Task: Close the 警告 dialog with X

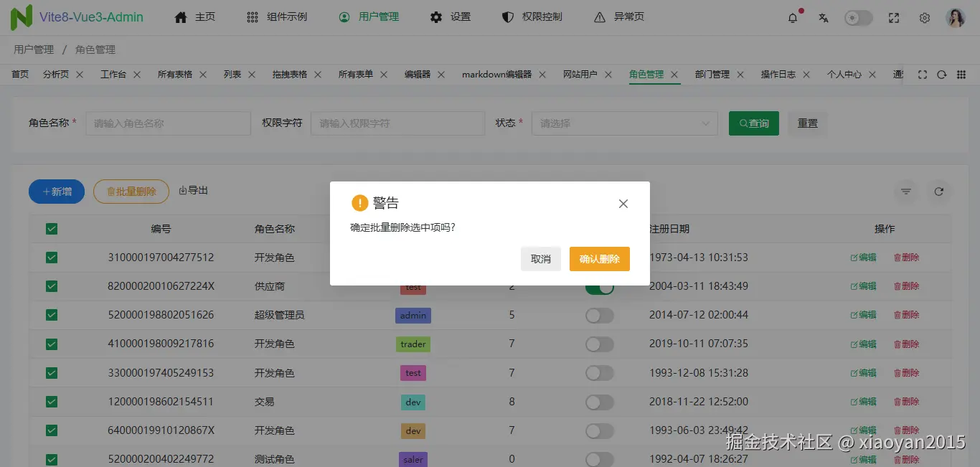Action: 623,204
